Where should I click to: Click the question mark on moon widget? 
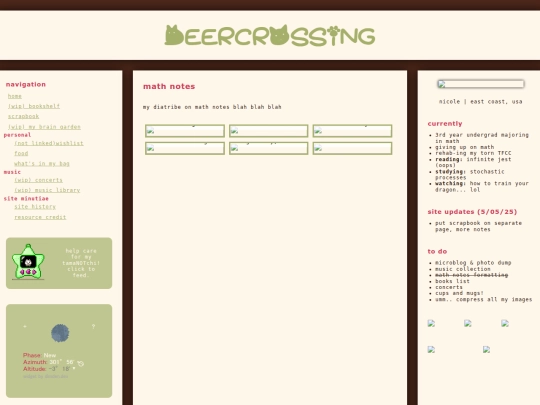(93, 326)
